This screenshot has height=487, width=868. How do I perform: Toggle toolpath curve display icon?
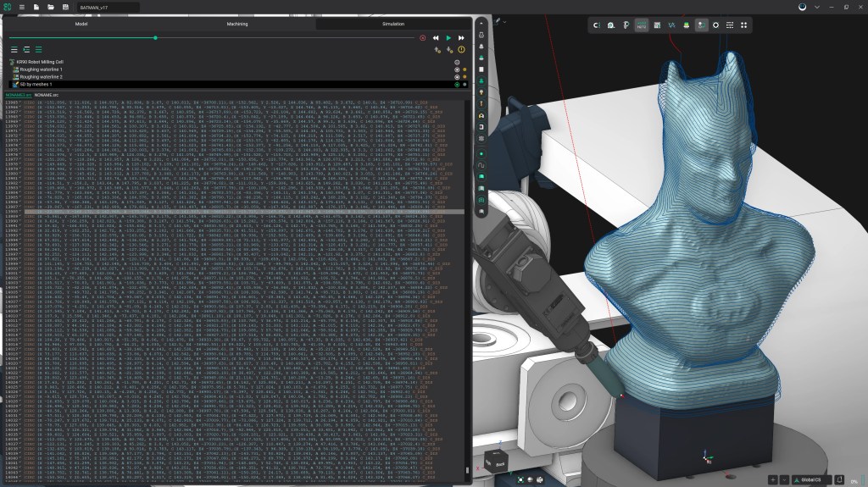[x=481, y=165]
